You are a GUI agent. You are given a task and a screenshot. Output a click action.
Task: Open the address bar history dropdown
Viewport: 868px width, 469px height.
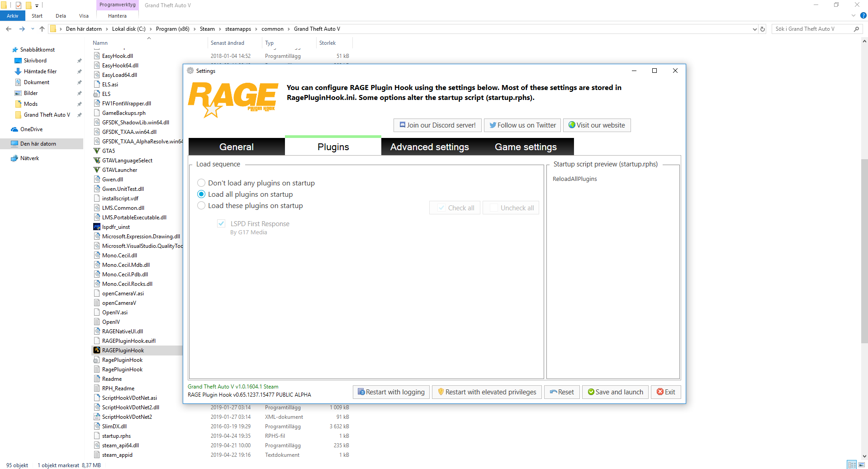(754, 29)
